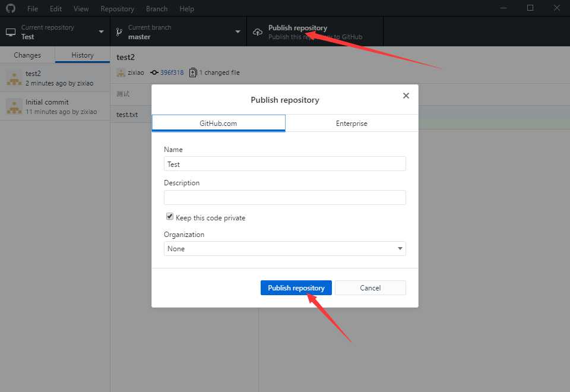Expand the Current repository Test dropdown
This screenshot has width=570, height=392.
(55, 31)
